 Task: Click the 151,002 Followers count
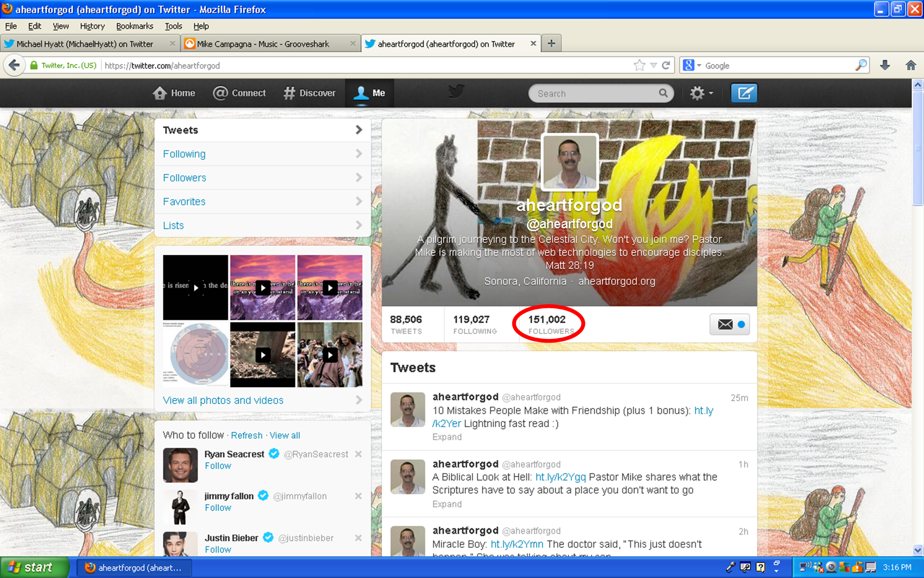pyautogui.click(x=551, y=325)
